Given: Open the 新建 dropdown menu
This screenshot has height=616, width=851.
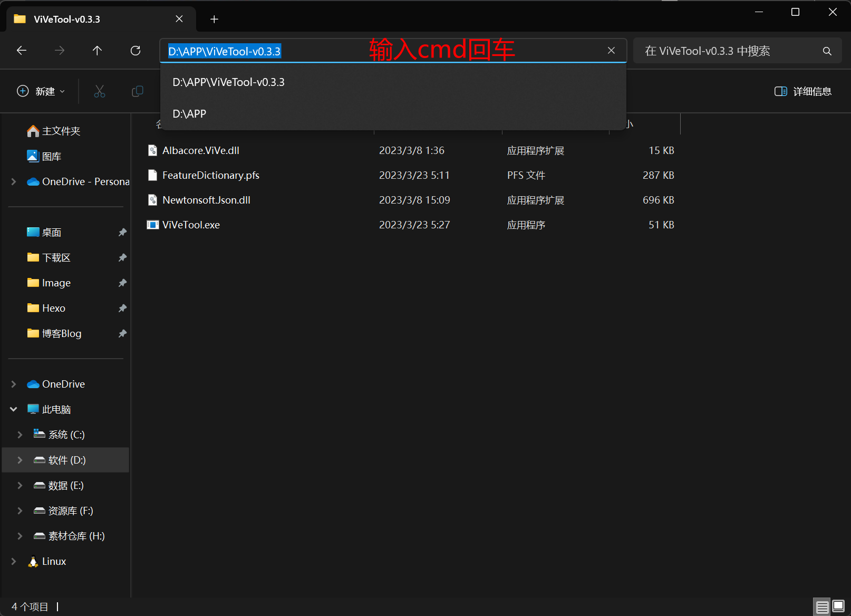Looking at the screenshot, I should (41, 91).
